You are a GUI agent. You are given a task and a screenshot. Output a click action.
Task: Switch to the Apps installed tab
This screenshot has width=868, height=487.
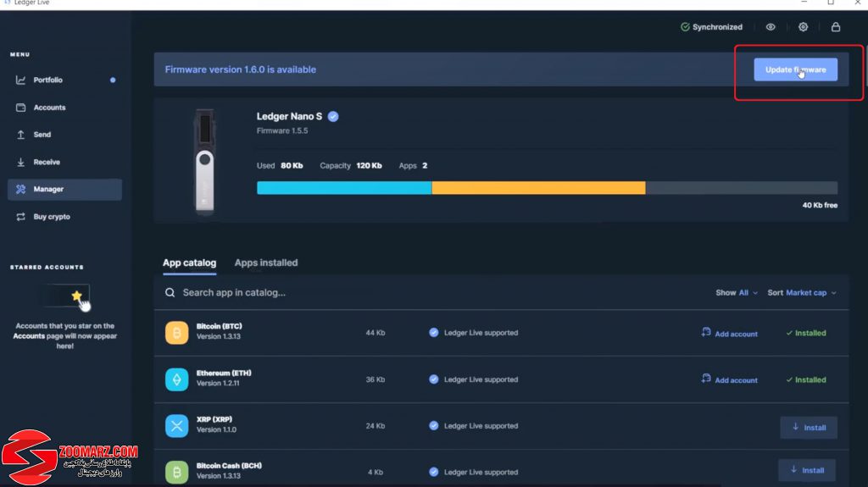[266, 263]
